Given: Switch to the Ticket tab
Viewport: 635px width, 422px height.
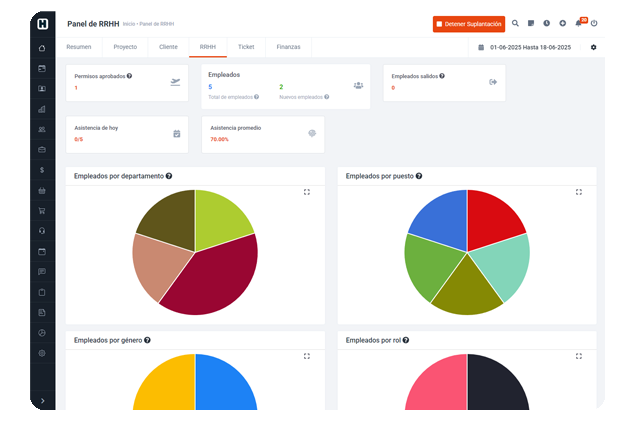Looking at the screenshot, I should 246,47.
